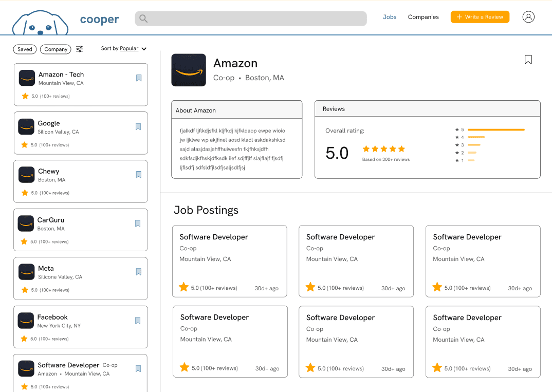Open the Meta company title

click(x=46, y=268)
